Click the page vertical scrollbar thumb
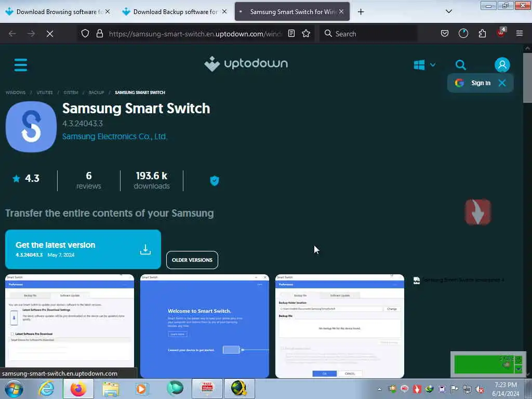 (527, 78)
